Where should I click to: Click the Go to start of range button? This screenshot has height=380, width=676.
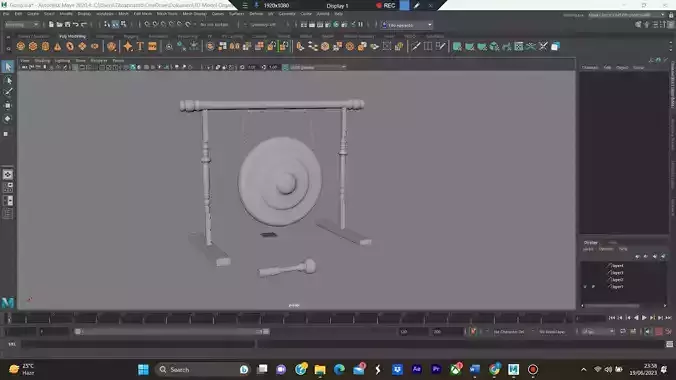coord(612,318)
